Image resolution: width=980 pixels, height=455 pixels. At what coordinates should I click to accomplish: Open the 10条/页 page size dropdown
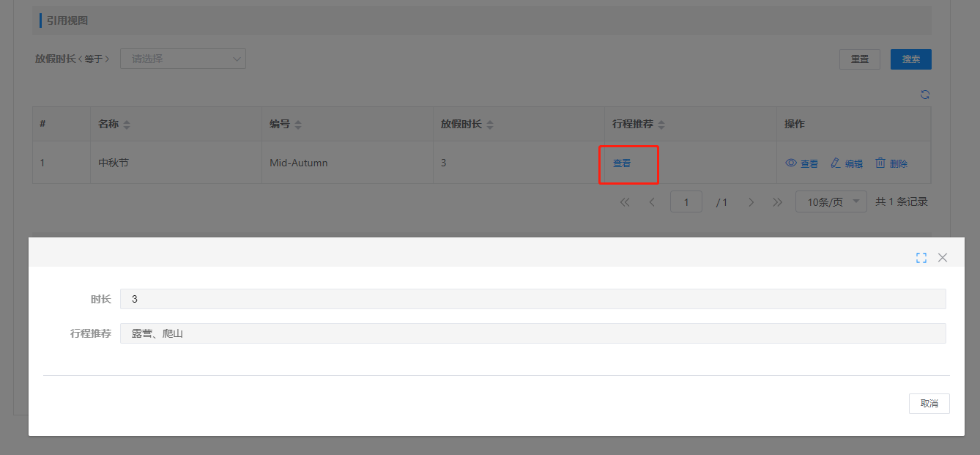pos(831,202)
